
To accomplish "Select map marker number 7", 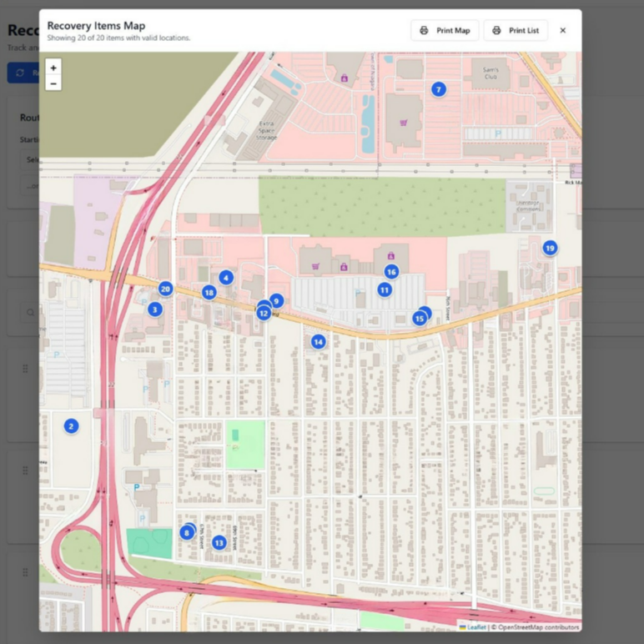I will click(x=439, y=89).
